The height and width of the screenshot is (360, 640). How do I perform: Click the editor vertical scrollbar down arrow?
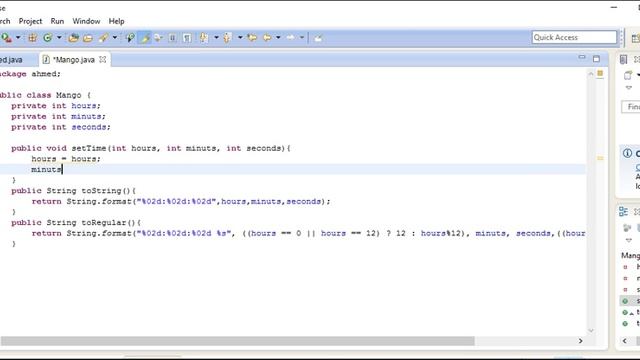coord(591,330)
